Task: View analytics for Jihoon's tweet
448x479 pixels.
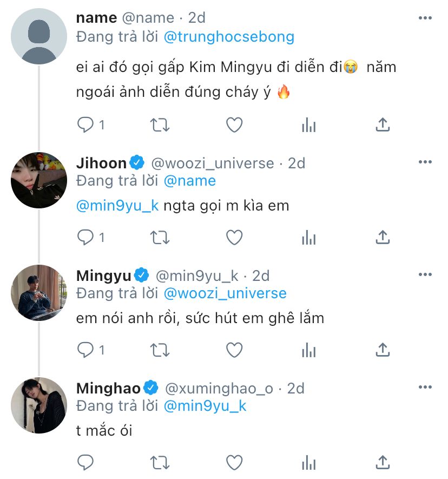Action: click(x=308, y=237)
